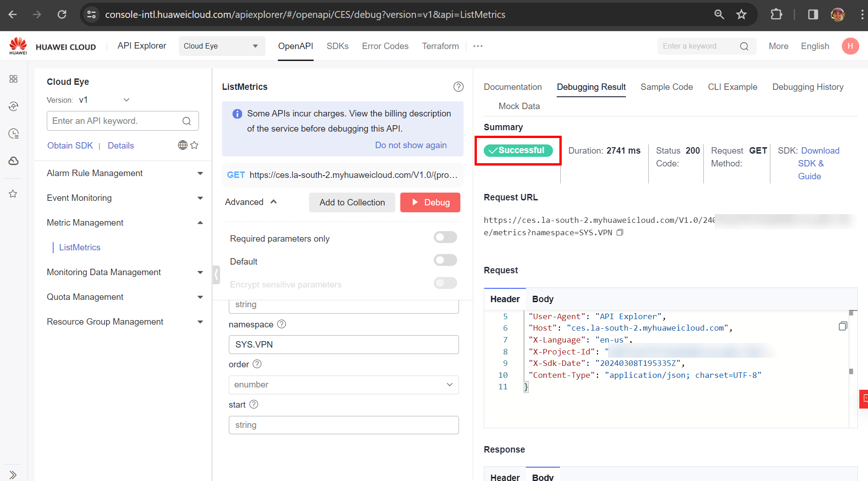Click the help question mark beside ListMetrics
Image resolution: width=868 pixels, height=481 pixels.
click(458, 87)
